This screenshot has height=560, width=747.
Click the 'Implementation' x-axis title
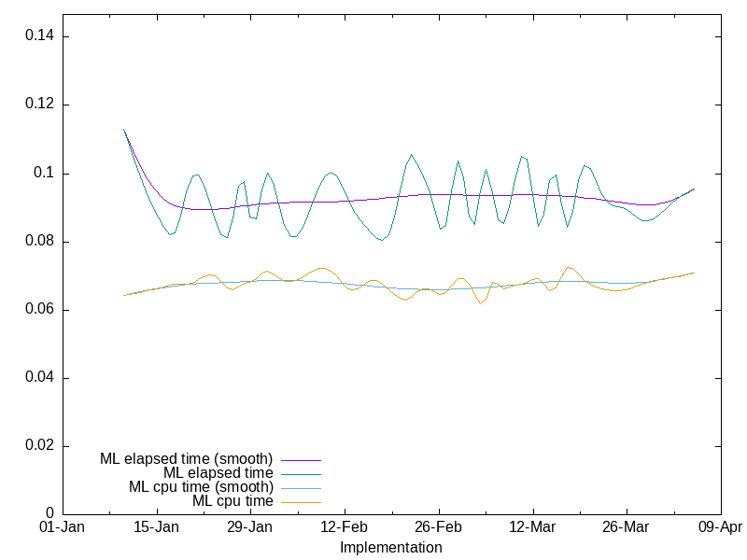coord(390,547)
